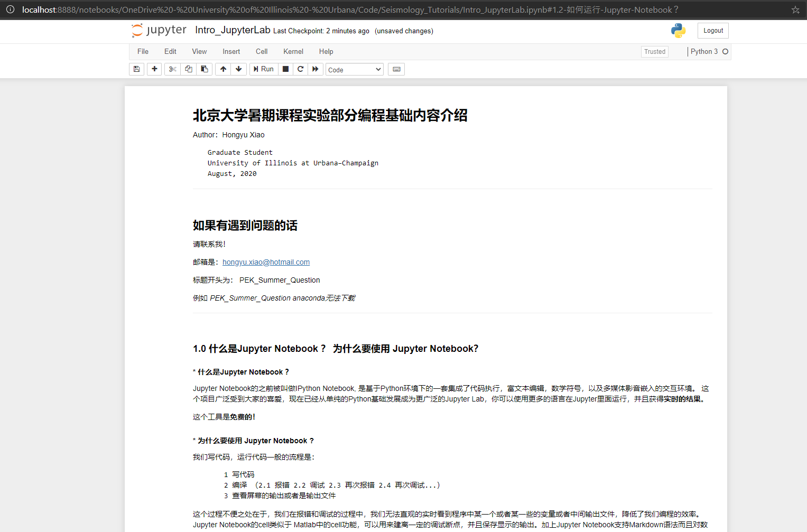This screenshot has width=807, height=532.
Task: Select the heading 如果有遇到问题的话
Action: pos(245,226)
